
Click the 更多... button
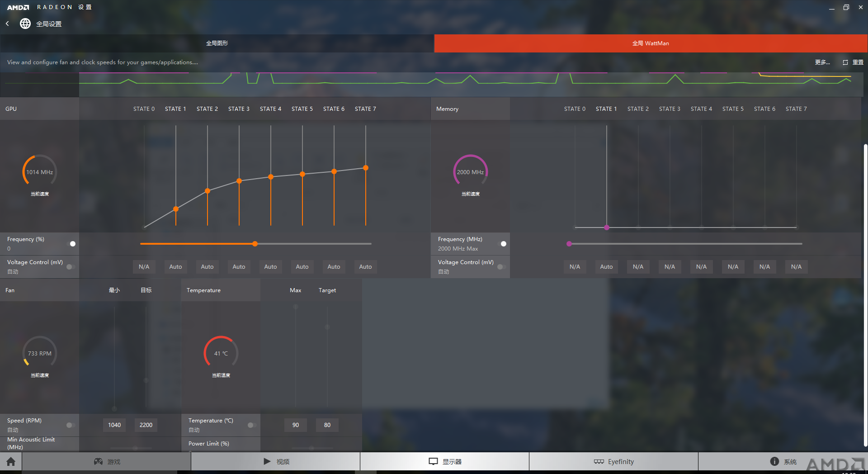[822, 62]
